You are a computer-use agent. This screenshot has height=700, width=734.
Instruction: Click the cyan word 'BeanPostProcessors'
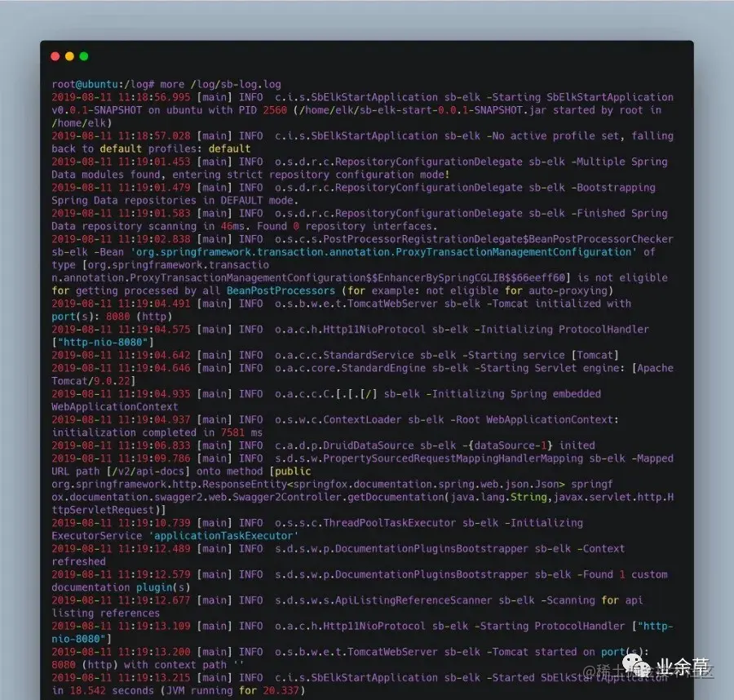[x=281, y=290]
